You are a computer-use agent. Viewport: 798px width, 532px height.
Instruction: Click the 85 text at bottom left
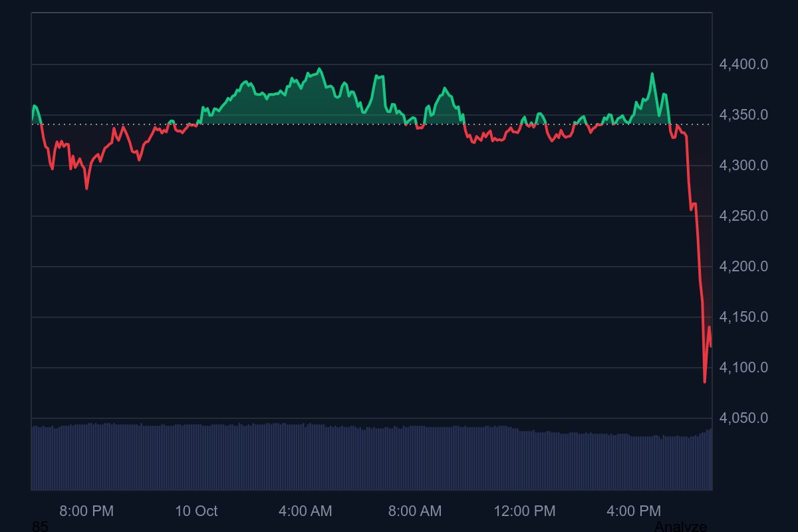pos(40,527)
